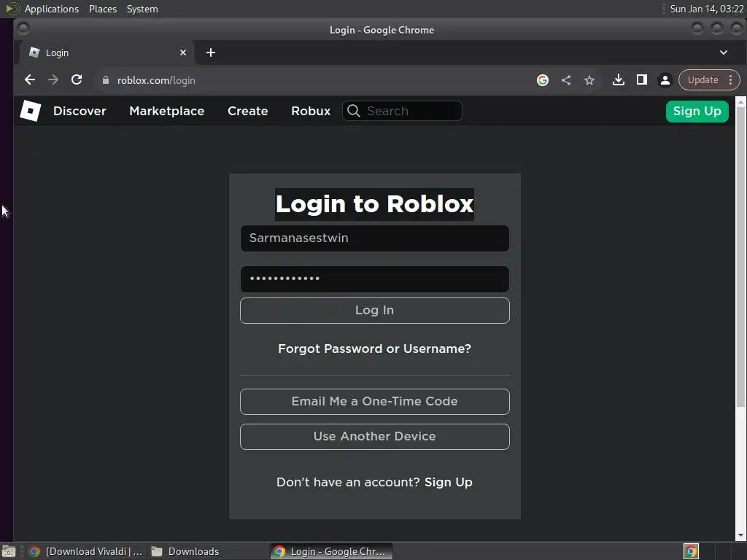
Task: Click the Login to Roblox heading
Action: [x=374, y=204]
